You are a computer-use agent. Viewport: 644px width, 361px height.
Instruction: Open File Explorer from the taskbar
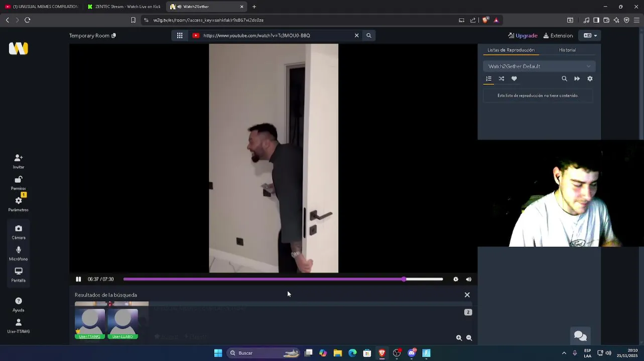tap(338, 353)
